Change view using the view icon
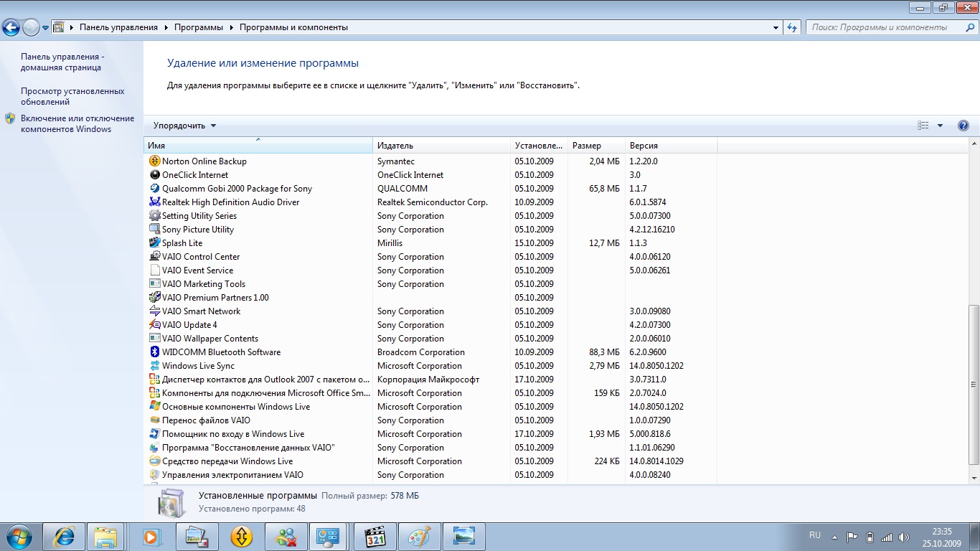The width and height of the screenshot is (980, 551). pyautogui.click(x=923, y=126)
